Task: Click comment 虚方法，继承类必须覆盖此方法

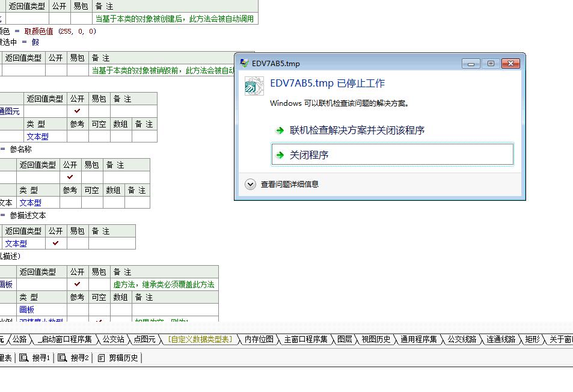Action: [164, 284]
